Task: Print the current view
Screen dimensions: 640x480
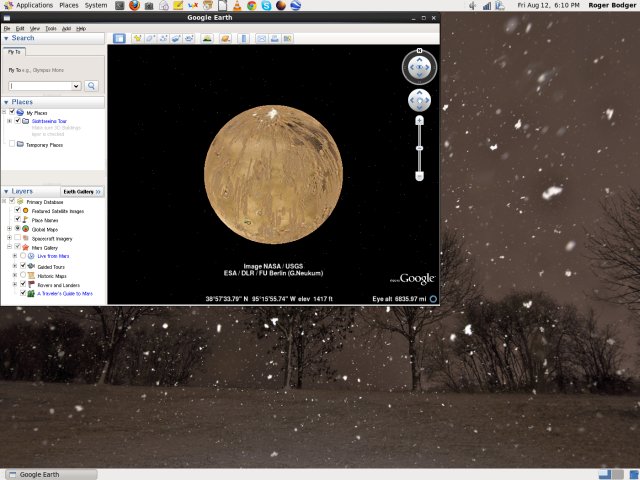Action: 275,38
